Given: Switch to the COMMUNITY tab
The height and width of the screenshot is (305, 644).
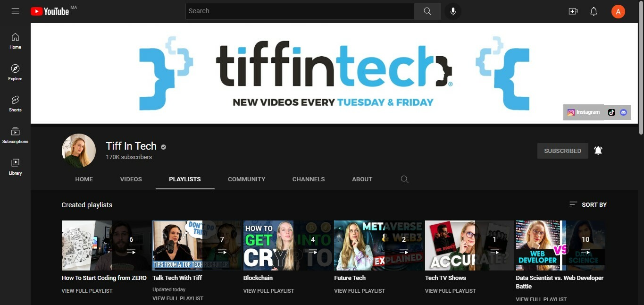Looking at the screenshot, I should click(x=246, y=179).
